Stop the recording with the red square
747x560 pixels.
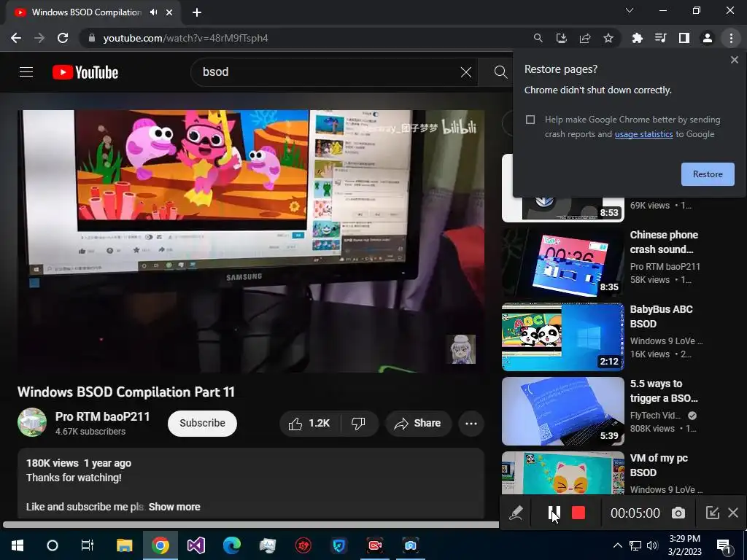(x=578, y=513)
